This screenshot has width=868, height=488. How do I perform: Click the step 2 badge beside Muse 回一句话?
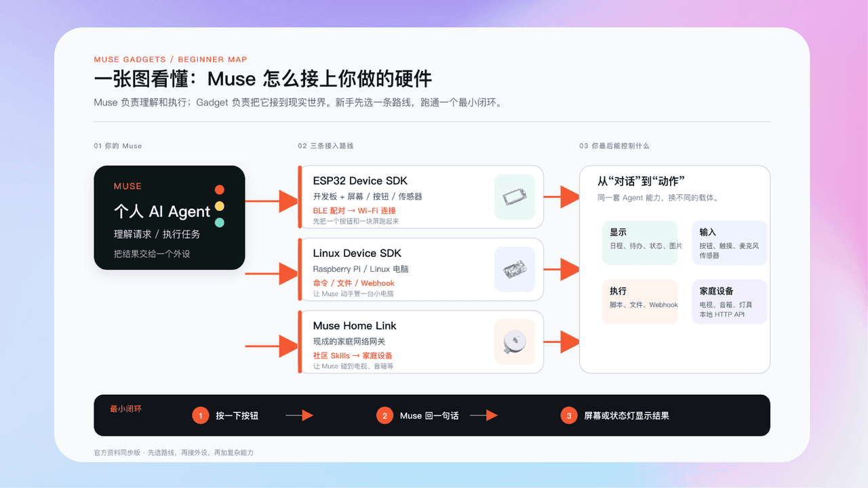click(x=384, y=415)
